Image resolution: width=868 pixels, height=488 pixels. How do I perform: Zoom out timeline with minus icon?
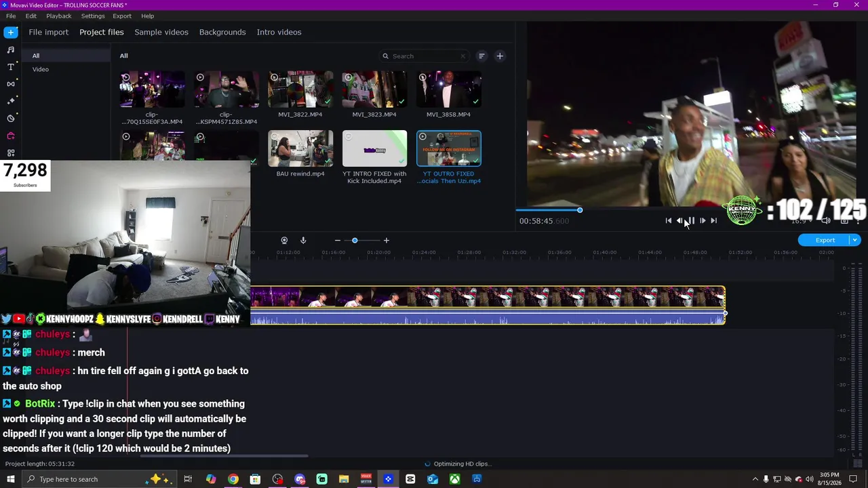338,241
